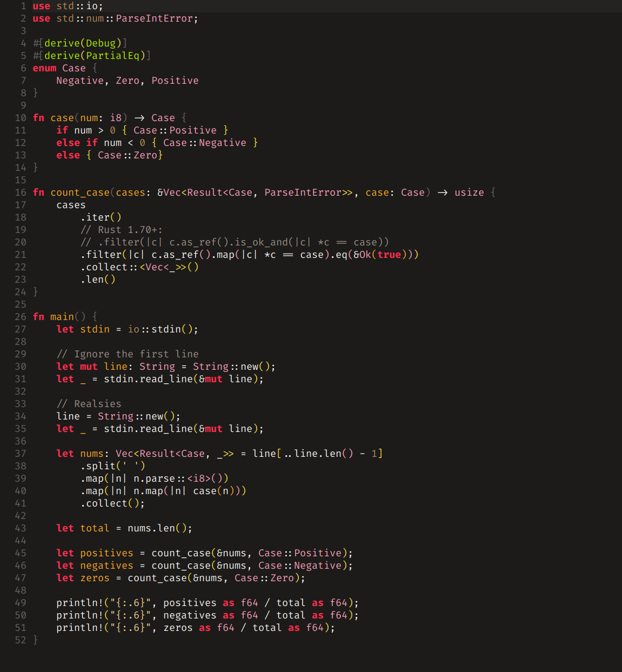Click the 'main' function name on line 26
This screenshot has width=622, height=672.
click(x=62, y=317)
